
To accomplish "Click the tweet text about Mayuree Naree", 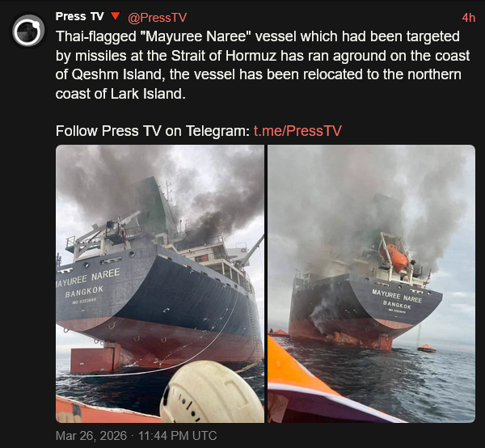I will point(263,65).
